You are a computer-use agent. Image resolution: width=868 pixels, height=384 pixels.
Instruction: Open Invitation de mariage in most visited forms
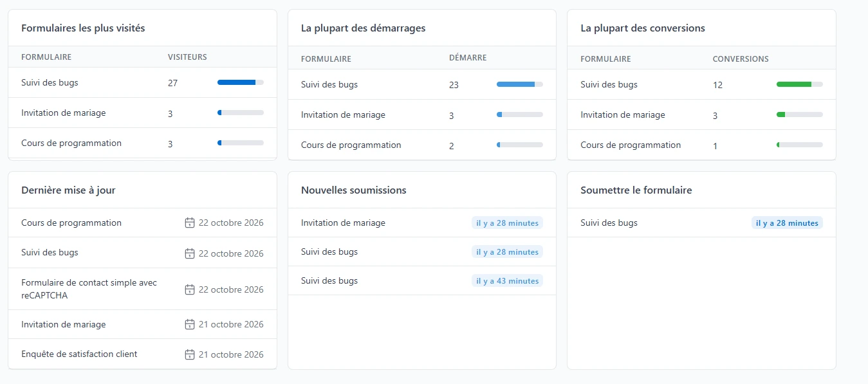click(63, 113)
